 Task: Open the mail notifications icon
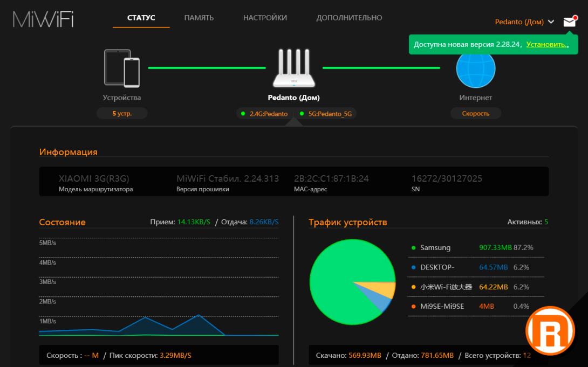tap(570, 22)
